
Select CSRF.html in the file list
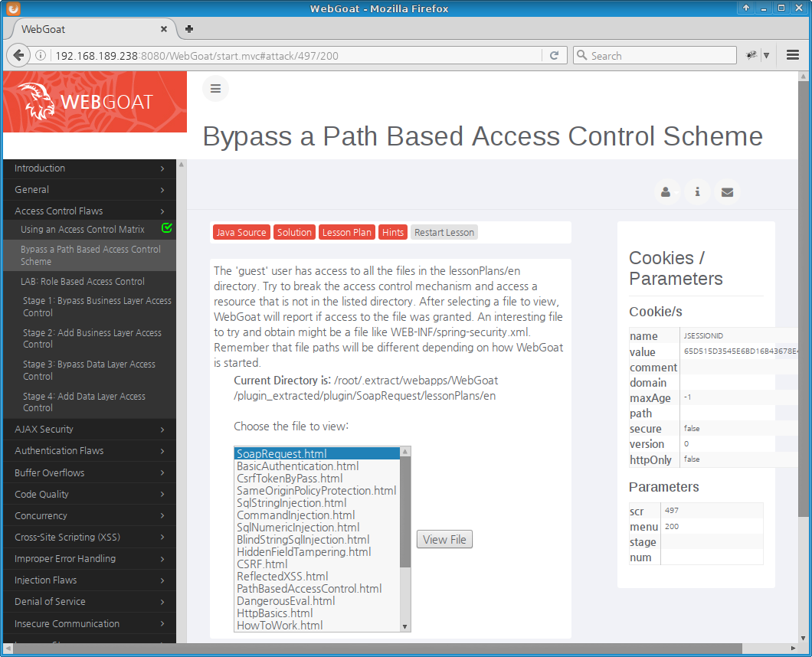coord(317,564)
